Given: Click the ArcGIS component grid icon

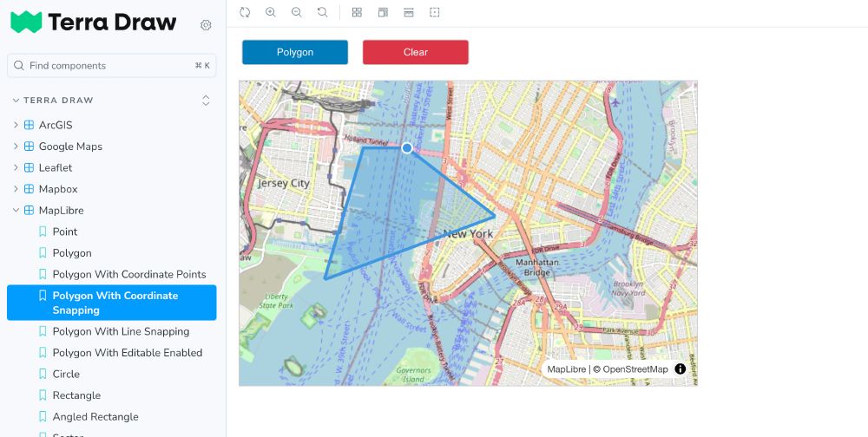Looking at the screenshot, I should point(29,125).
